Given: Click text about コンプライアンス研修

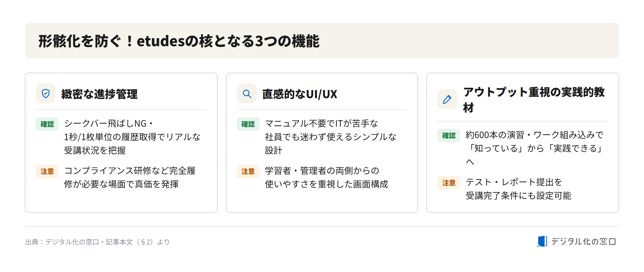Looking at the screenshot, I should pyautogui.click(x=130, y=177).
